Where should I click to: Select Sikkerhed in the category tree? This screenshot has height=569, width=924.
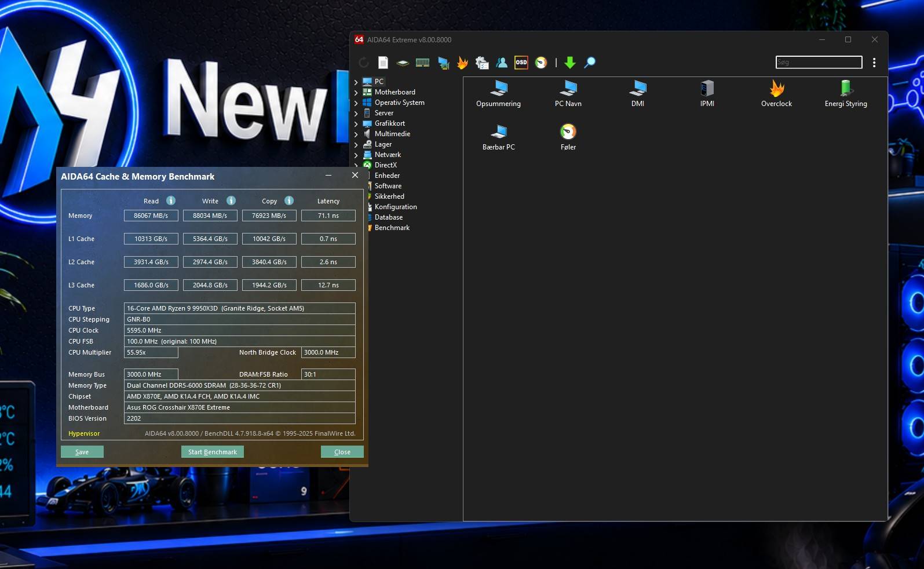(389, 196)
